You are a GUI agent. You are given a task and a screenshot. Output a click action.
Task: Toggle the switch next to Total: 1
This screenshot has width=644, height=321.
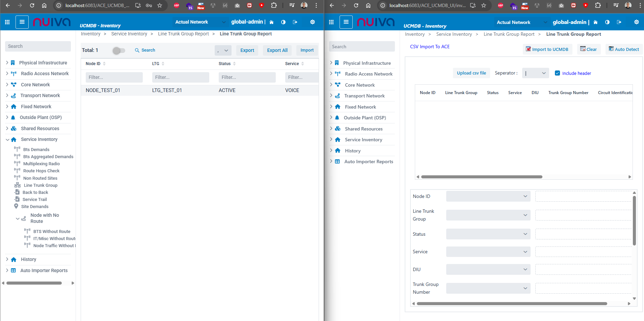[119, 51]
